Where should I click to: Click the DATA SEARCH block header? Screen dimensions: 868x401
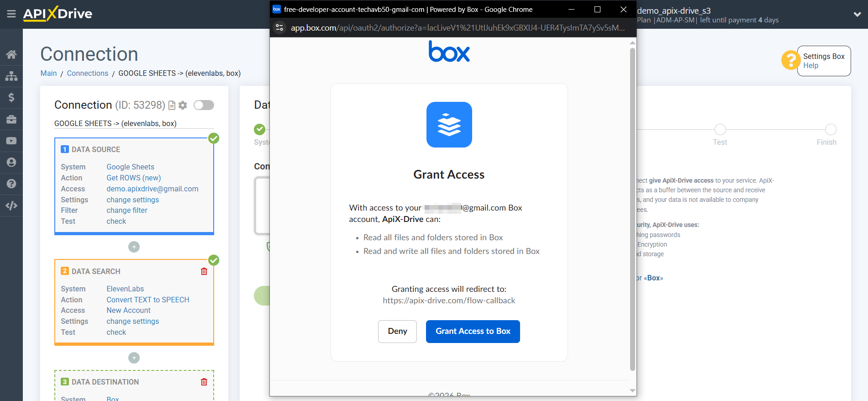(x=96, y=271)
